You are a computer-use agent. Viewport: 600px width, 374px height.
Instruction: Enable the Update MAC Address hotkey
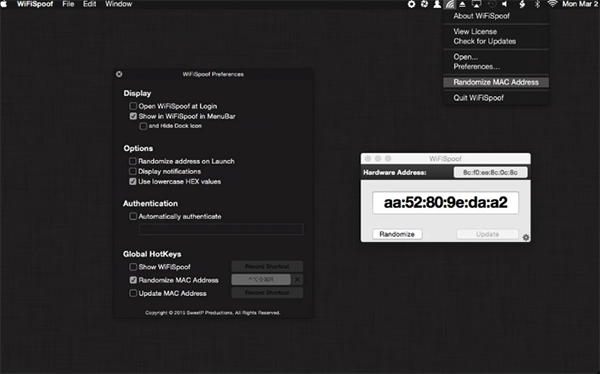click(133, 293)
